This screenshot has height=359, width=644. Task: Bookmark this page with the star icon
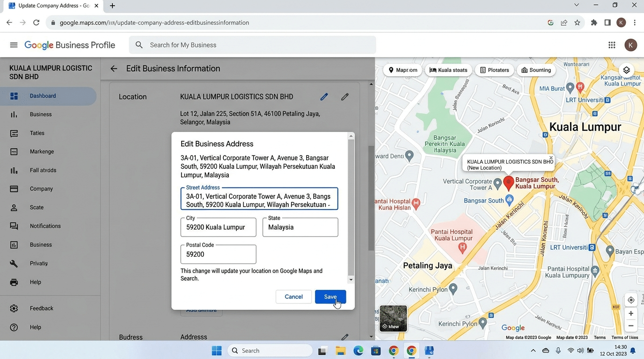[577, 22]
